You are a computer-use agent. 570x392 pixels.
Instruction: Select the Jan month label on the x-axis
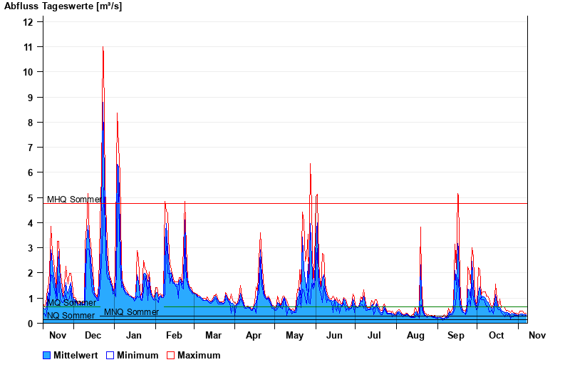[x=133, y=336]
